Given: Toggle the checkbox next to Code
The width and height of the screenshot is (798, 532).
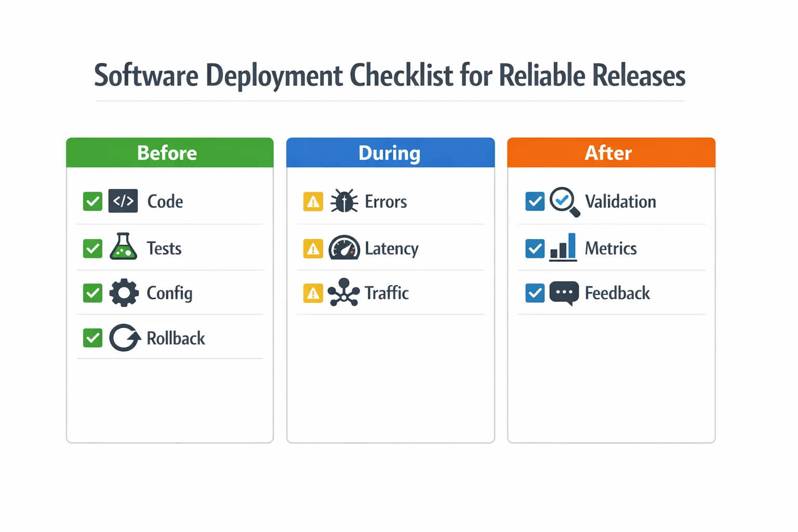Looking at the screenshot, I should click(92, 201).
